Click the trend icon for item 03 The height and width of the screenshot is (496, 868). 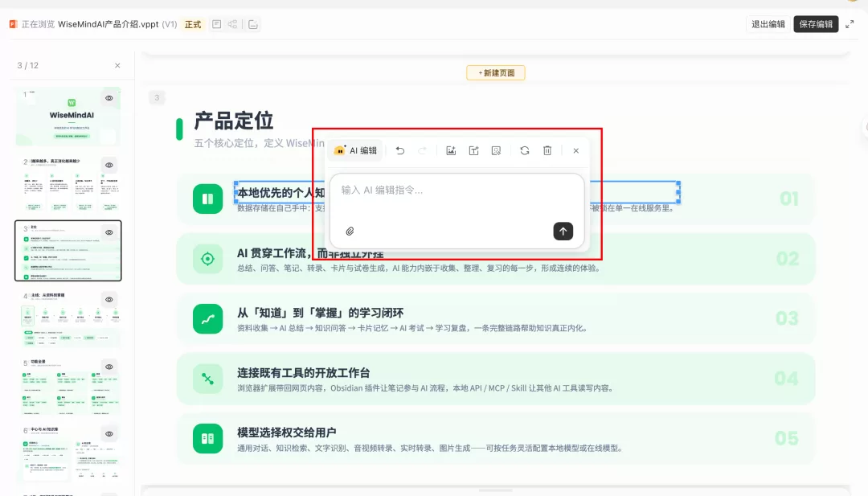click(x=207, y=319)
